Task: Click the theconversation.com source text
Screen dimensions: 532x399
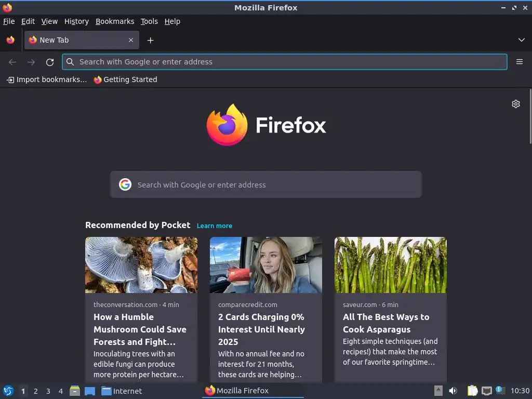Action: click(126, 304)
